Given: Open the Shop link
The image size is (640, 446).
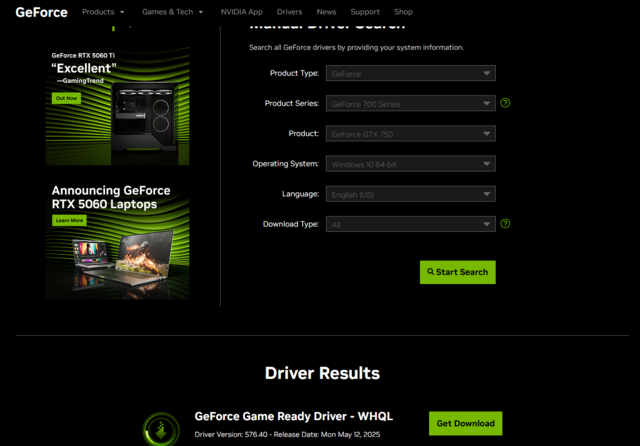Looking at the screenshot, I should 403,12.
